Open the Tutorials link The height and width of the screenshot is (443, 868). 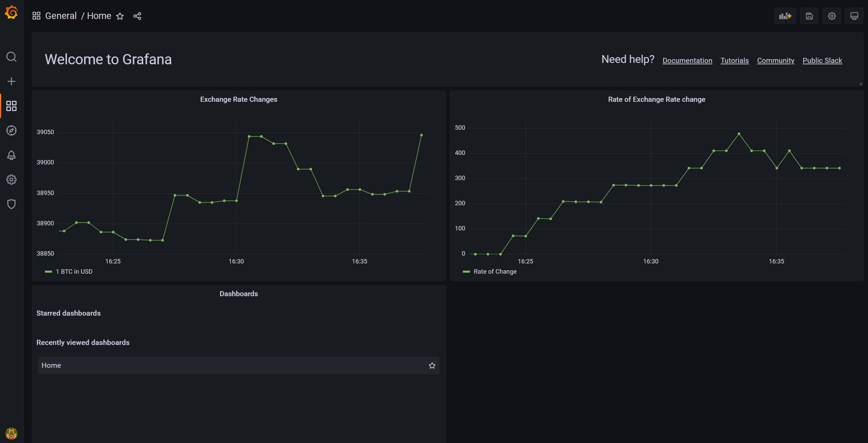[734, 60]
